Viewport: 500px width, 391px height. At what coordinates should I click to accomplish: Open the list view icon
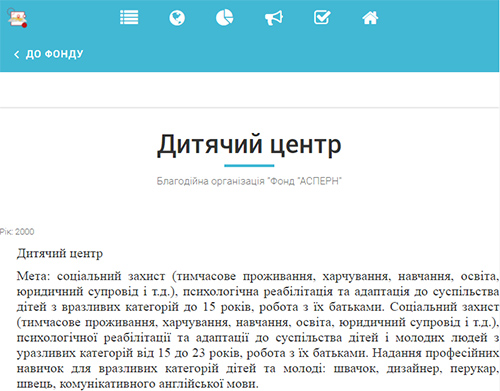point(129,17)
